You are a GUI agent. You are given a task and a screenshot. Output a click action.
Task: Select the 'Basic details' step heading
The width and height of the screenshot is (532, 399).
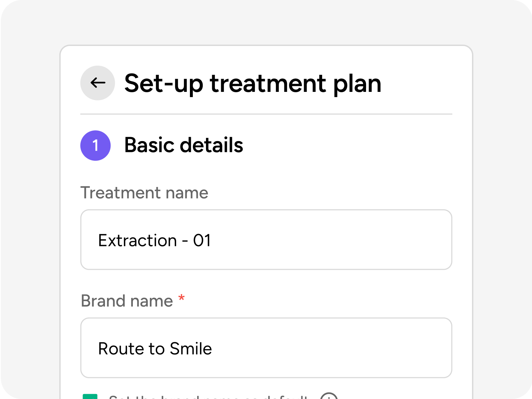(x=184, y=145)
